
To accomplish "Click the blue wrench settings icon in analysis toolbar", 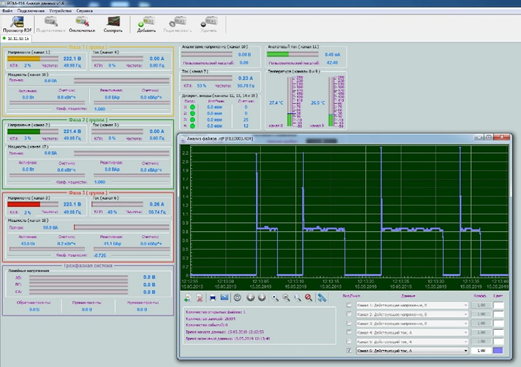I will pyautogui.click(x=322, y=298).
